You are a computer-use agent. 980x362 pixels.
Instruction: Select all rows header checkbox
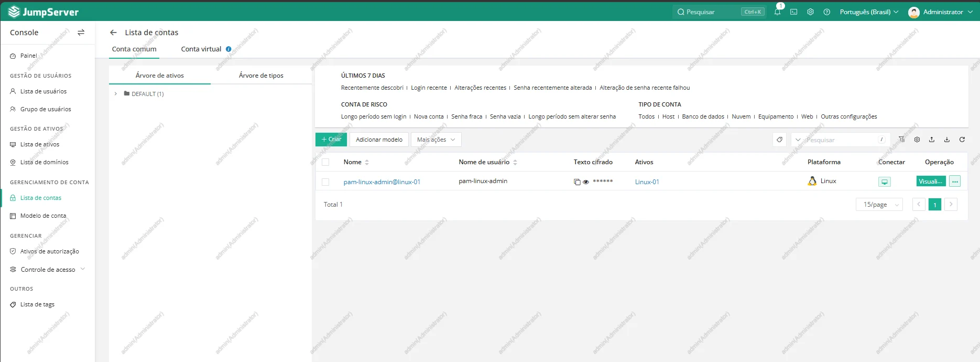coord(325,162)
